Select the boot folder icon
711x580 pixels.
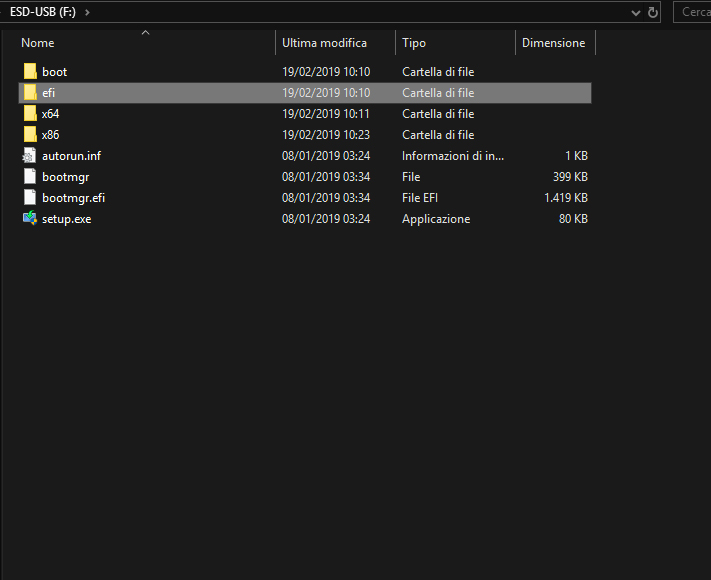(30, 72)
